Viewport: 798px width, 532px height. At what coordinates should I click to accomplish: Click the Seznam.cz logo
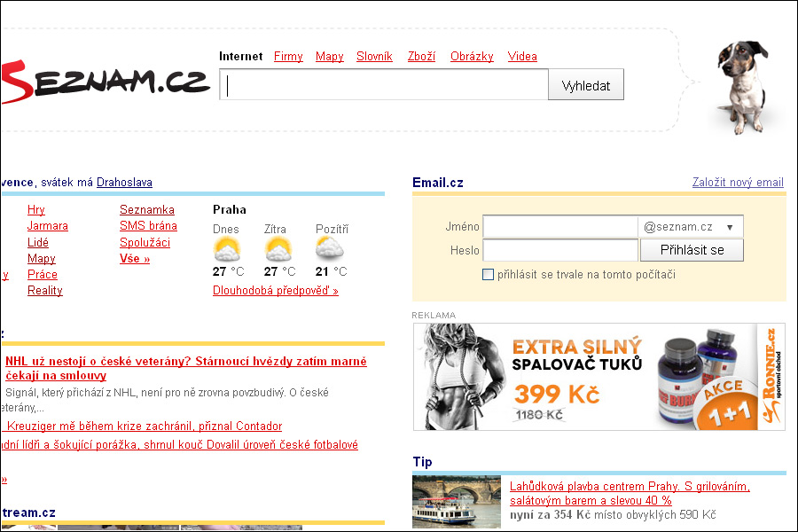[x=106, y=82]
